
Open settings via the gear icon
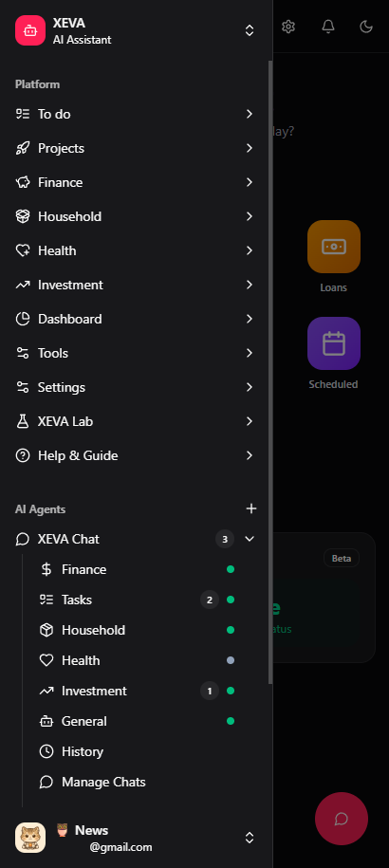click(x=288, y=26)
